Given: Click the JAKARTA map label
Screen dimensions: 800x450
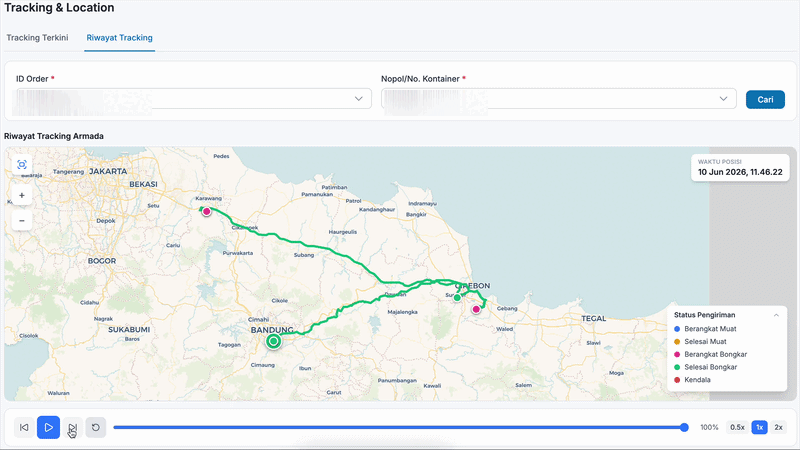Looking at the screenshot, I should 108,171.
